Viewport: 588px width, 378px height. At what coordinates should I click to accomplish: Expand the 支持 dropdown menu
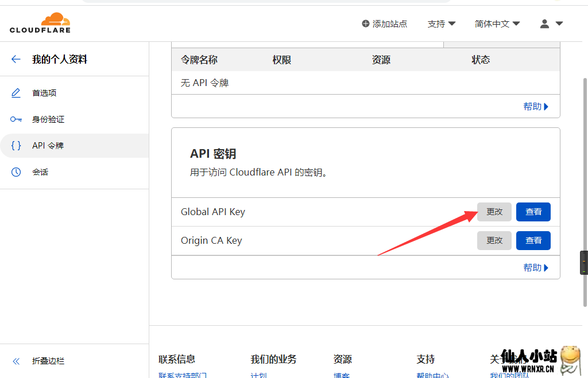click(442, 24)
